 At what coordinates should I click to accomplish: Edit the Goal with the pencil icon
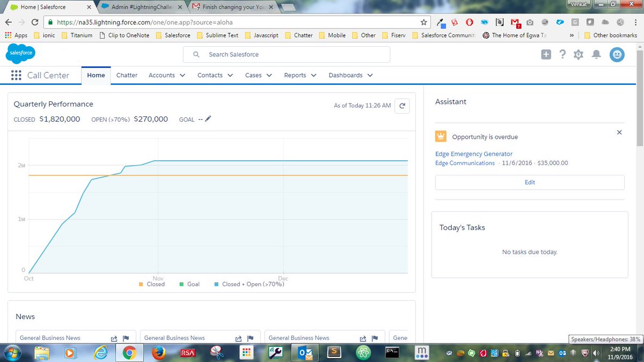[x=208, y=119]
